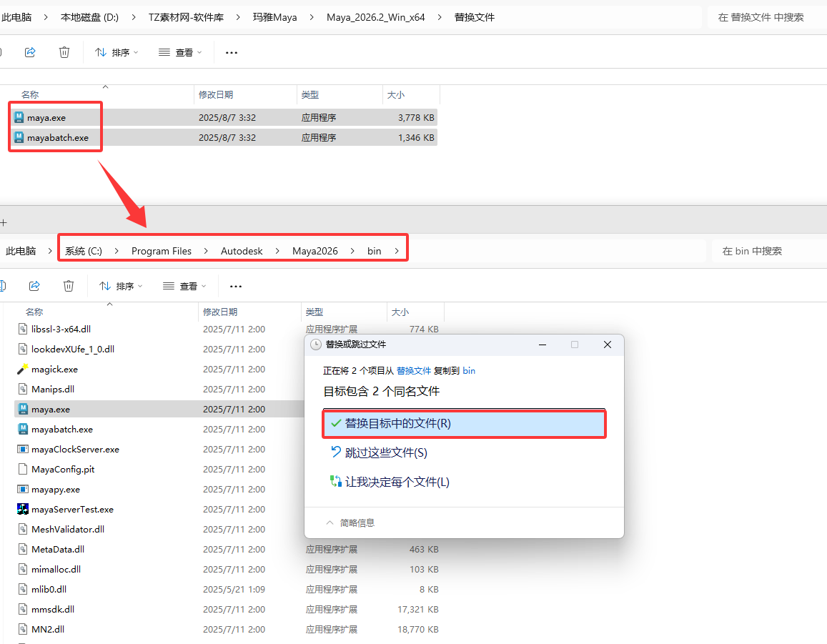Open the 替换文件 source link in dialog
Viewport: 827px width, 644px height.
coord(413,371)
